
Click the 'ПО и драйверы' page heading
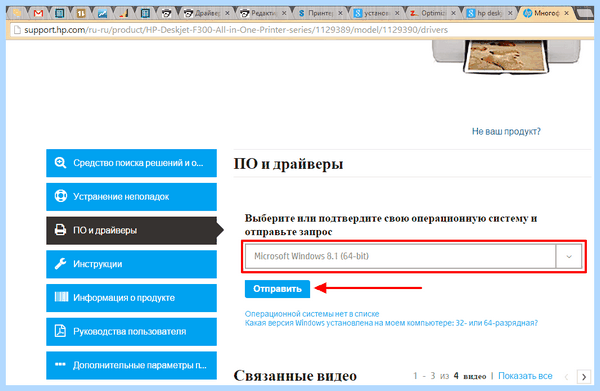288,164
